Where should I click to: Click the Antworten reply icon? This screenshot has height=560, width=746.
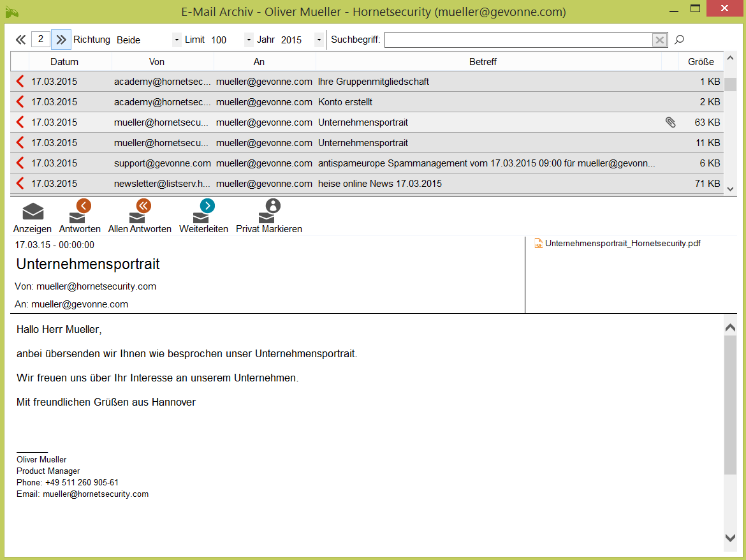click(80, 210)
